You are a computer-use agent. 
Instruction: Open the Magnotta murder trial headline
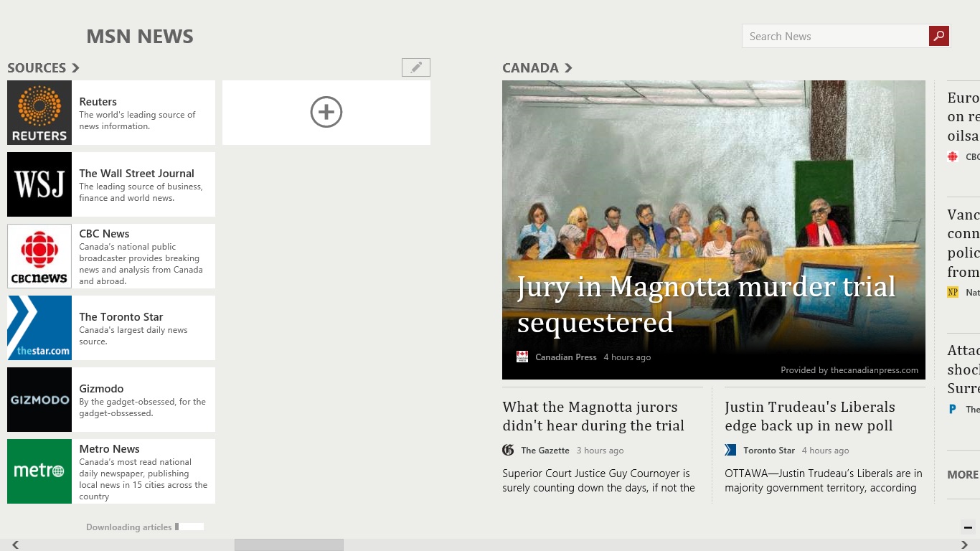pos(707,304)
